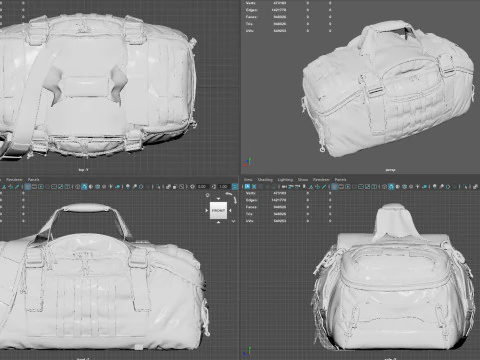Open View menu in side view panel
The width and height of the screenshot is (480, 360).
click(248, 179)
